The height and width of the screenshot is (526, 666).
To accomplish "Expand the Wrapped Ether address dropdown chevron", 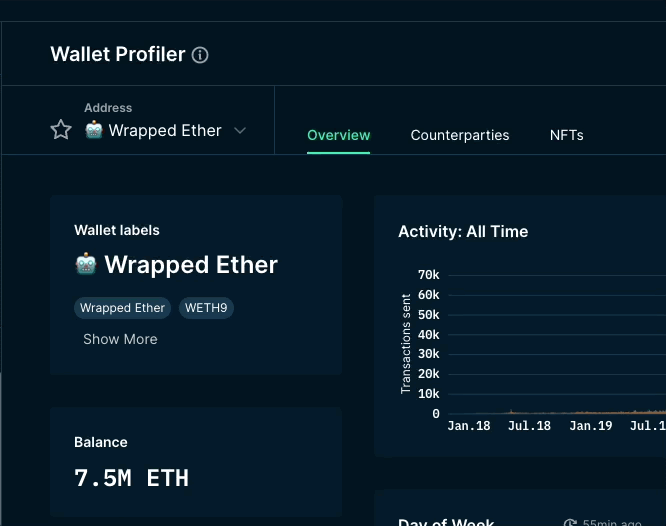I will pyautogui.click(x=240, y=130).
